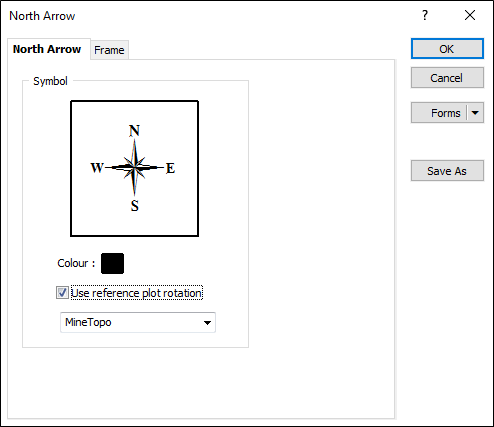Open the black Colour swatch picker

(x=112, y=263)
